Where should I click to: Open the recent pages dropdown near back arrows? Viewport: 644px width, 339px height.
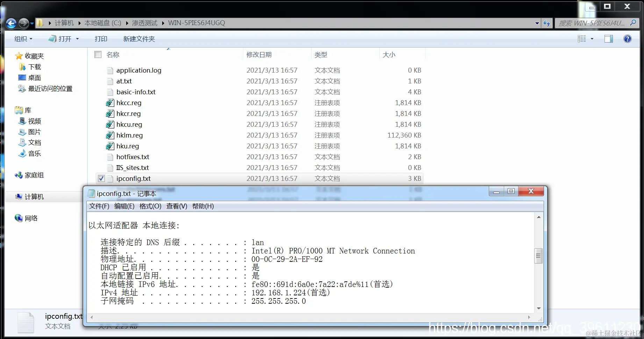(32, 24)
